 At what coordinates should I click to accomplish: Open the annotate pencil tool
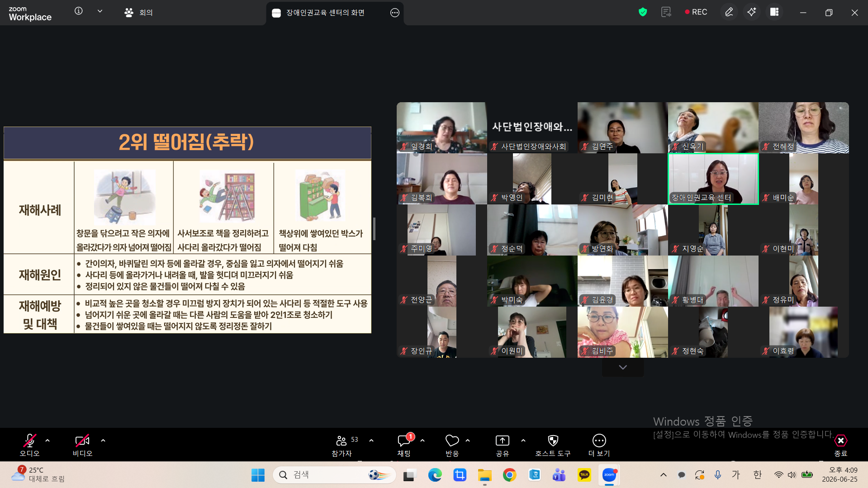click(729, 12)
